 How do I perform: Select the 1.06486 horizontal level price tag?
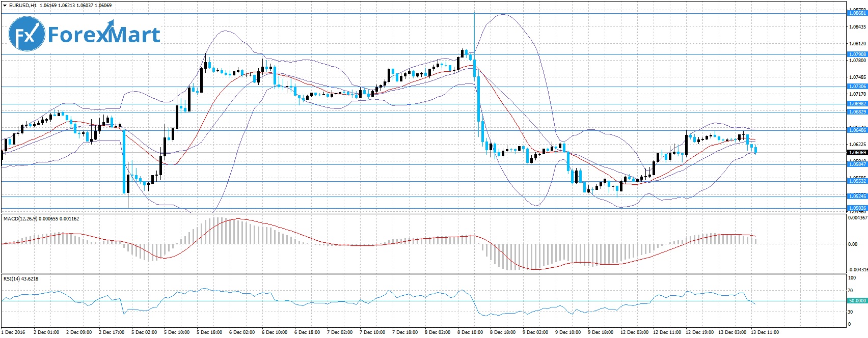[857, 130]
